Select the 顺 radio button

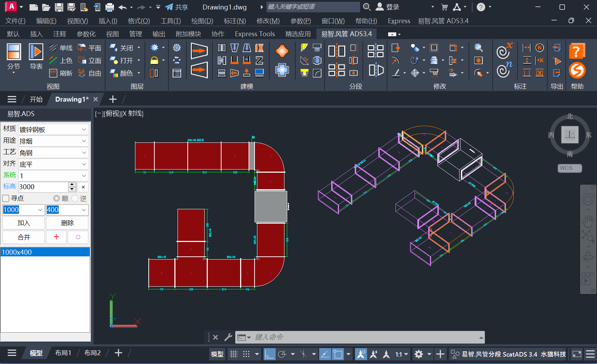56,198
